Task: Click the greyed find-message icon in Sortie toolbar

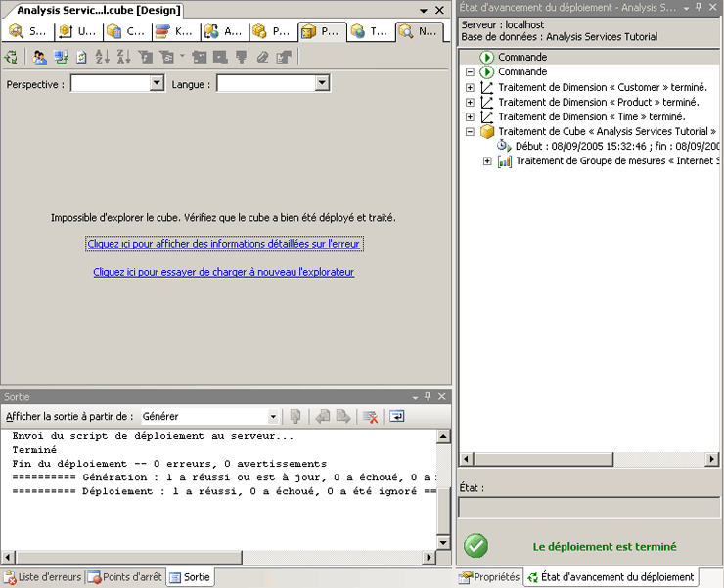Action: point(295,416)
